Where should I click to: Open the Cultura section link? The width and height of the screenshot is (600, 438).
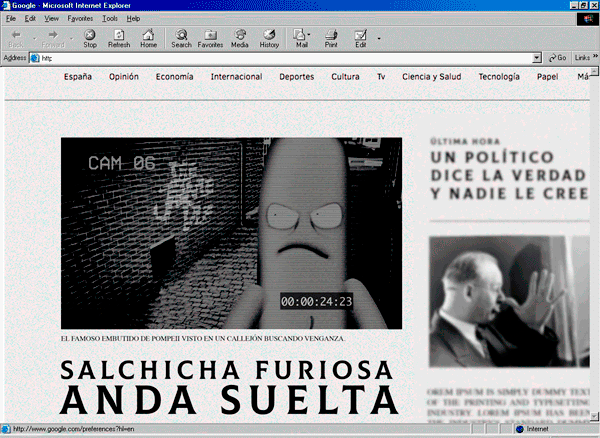(345, 77)
